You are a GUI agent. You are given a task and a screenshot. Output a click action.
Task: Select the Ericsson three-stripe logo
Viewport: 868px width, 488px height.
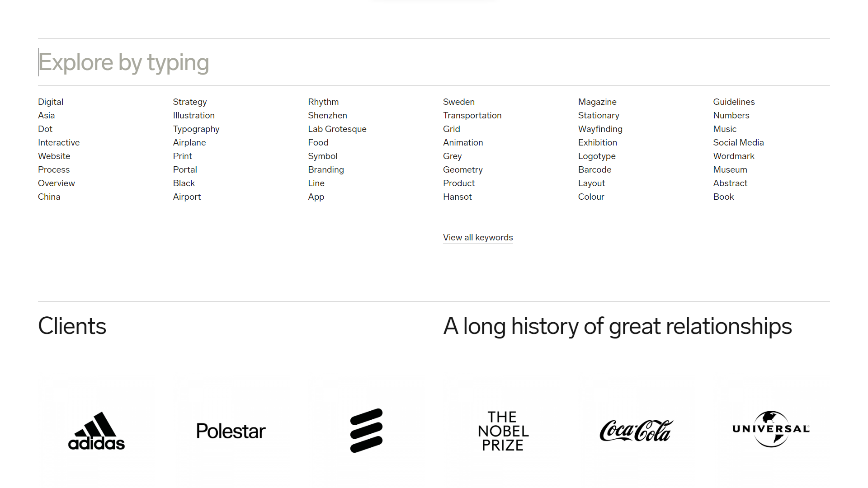tap(366, 431)
